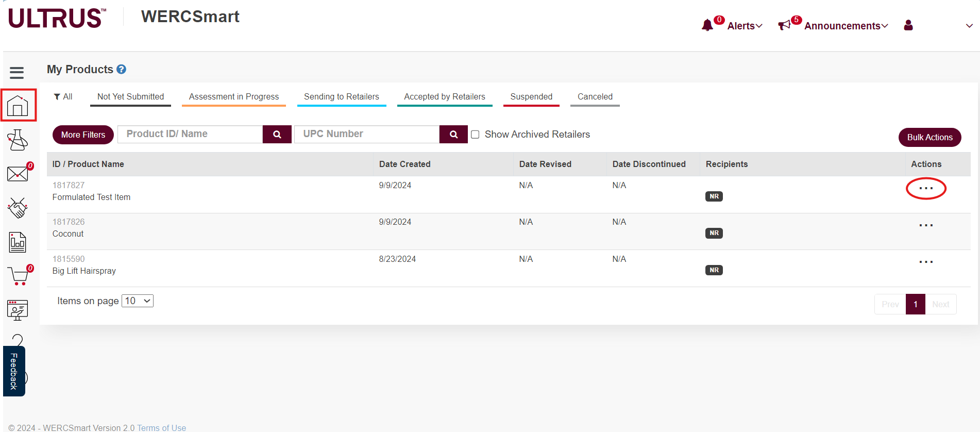Switch to Assessment in Progress tab
Screen dimensions: 980x432
click(234, 97)
